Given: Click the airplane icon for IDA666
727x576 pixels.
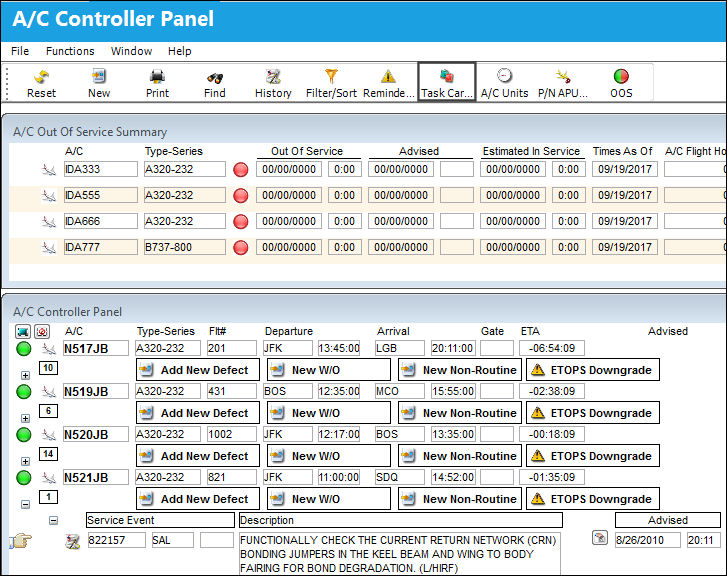Looking at the screenshot, I should pos(49,221).
